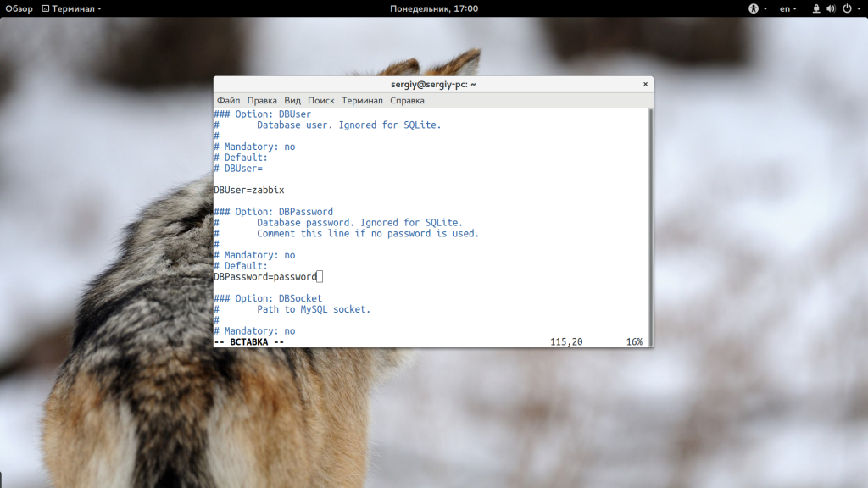
Task: Open the Файл menu
Action: tap(228, 100)
